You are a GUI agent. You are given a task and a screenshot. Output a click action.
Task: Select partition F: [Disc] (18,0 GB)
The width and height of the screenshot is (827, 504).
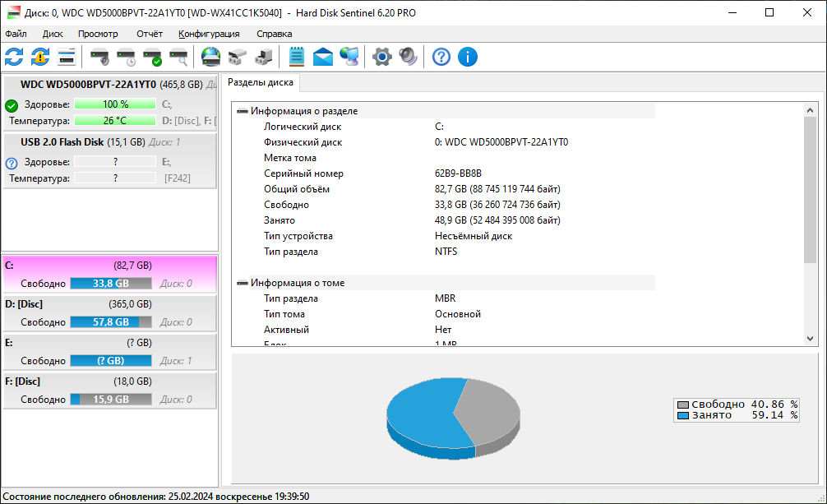pyautogui.click(x=109, y=390)
